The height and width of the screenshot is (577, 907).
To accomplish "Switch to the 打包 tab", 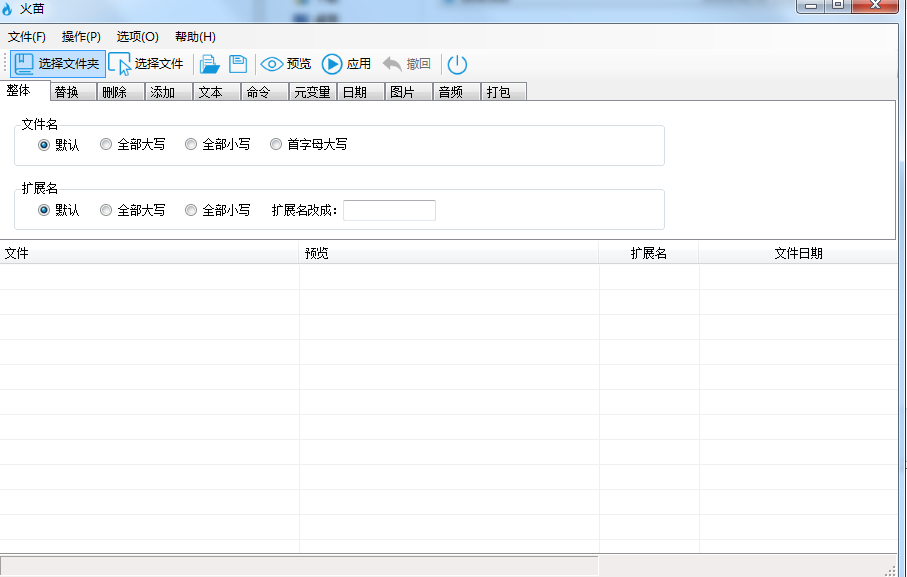I will (x=504, y=92).
